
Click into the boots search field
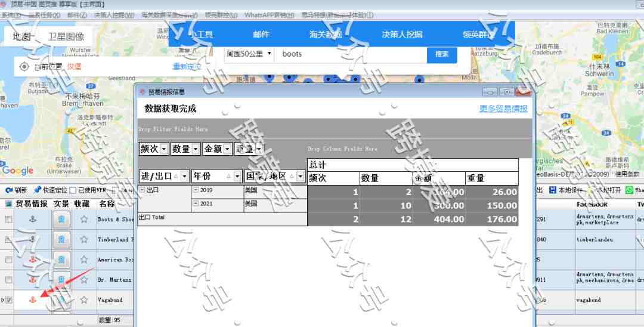coord(351,54)
